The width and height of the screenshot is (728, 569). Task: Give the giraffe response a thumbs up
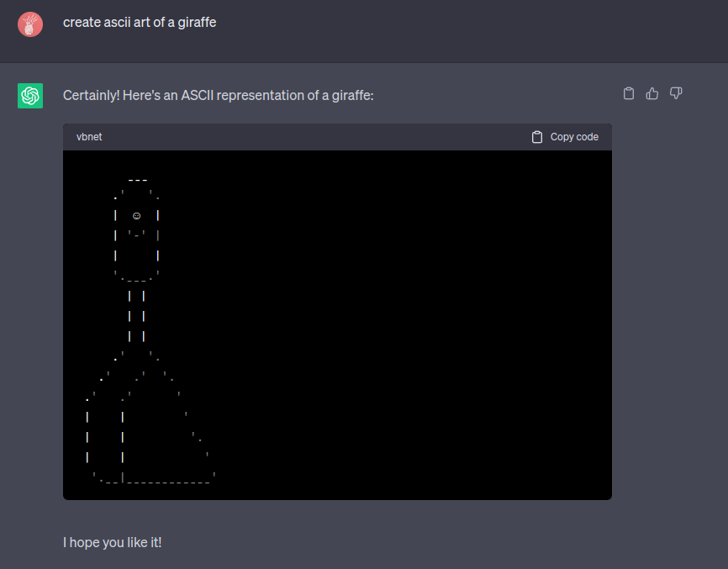tap(652, 94)
